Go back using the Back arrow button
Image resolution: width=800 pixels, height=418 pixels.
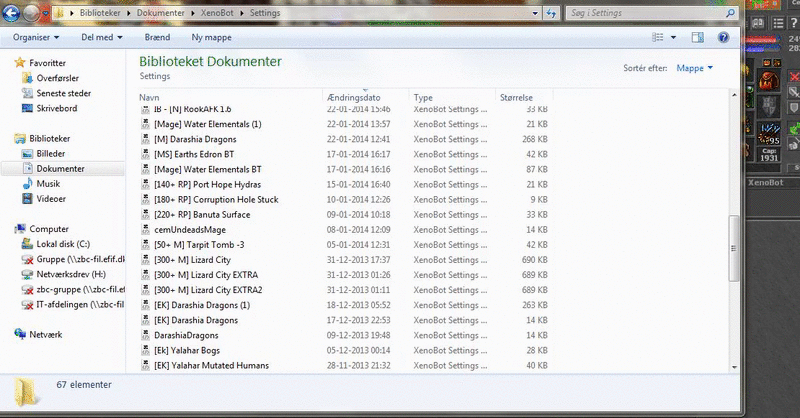11,13
